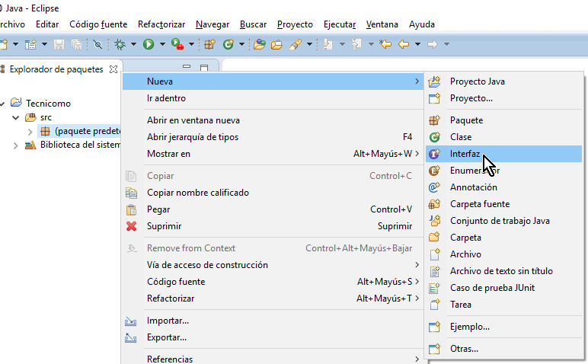This screenshot has height=364, width=588.
Task: Click the Debug bug icon in toolbar
Action: tap(120, 44)
